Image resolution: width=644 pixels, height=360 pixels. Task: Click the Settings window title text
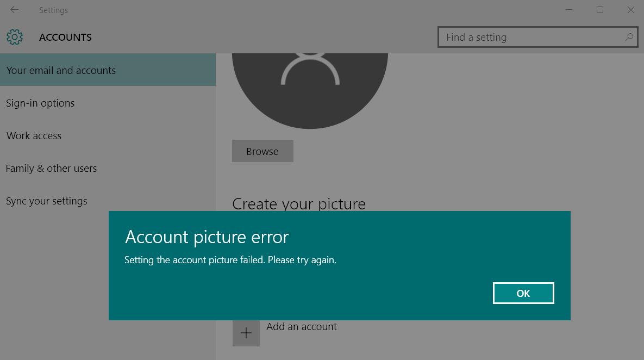pyautogui.click(x=53, y=10)
